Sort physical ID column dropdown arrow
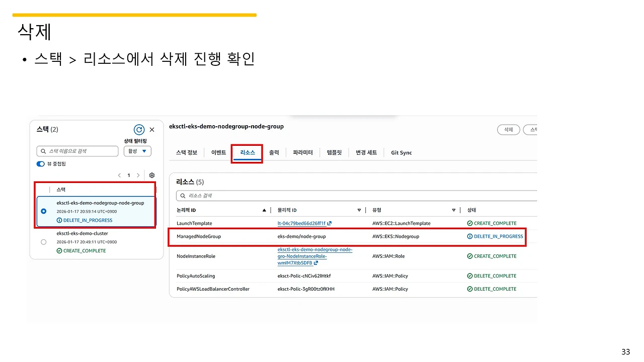The width and height of the screenshot is (644, 362). click(359, 210)
